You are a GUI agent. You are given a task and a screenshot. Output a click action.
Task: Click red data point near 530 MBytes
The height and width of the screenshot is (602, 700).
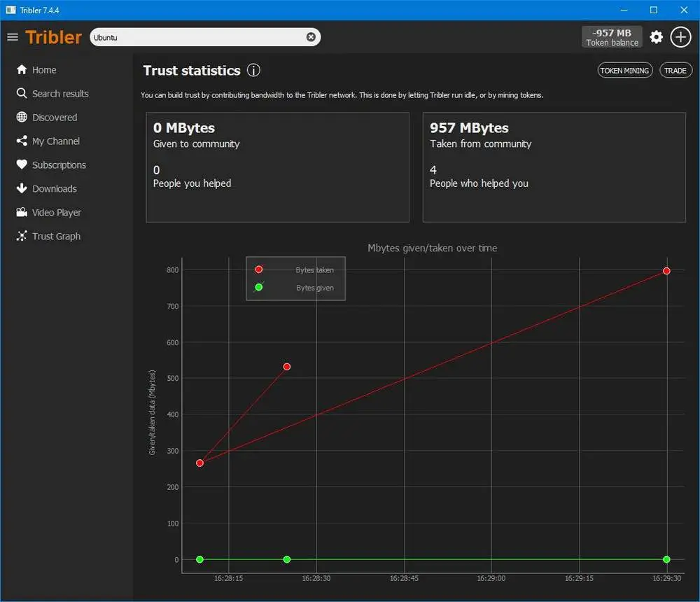point(286,367)
